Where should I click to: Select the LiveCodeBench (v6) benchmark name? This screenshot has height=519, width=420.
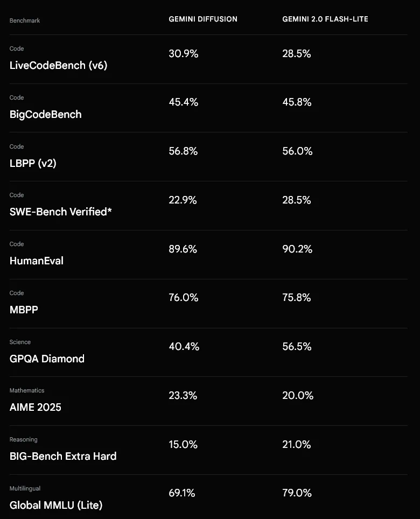[58, 66]
